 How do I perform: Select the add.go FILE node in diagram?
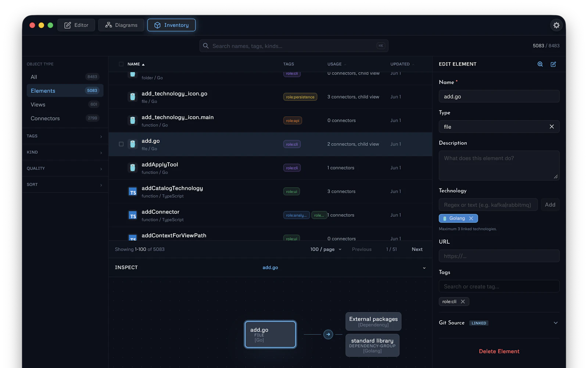click(270, 335)
